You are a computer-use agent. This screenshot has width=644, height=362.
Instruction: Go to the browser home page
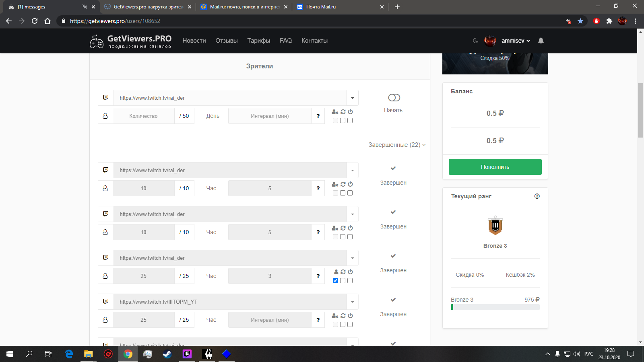[47, 21]
